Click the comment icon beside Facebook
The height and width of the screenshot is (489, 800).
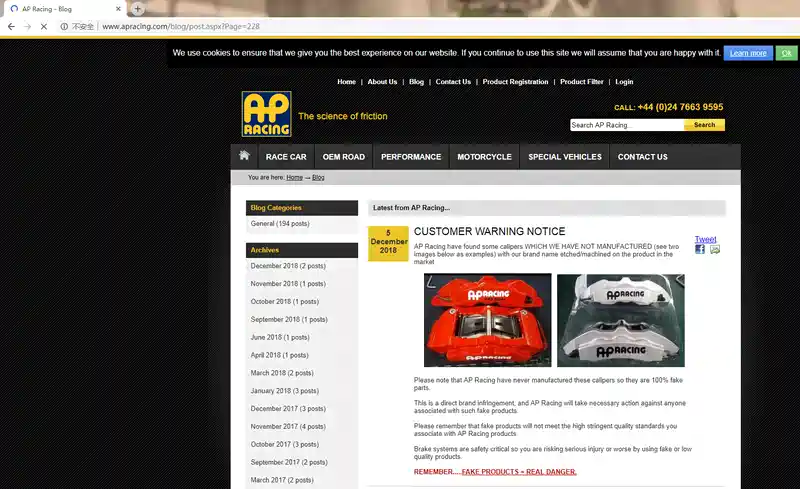715,249
